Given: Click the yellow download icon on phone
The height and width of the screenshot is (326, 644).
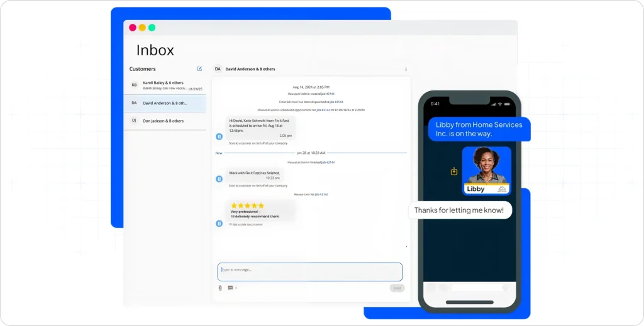Looking at the screenshot, I should click(x=454, y=171).
